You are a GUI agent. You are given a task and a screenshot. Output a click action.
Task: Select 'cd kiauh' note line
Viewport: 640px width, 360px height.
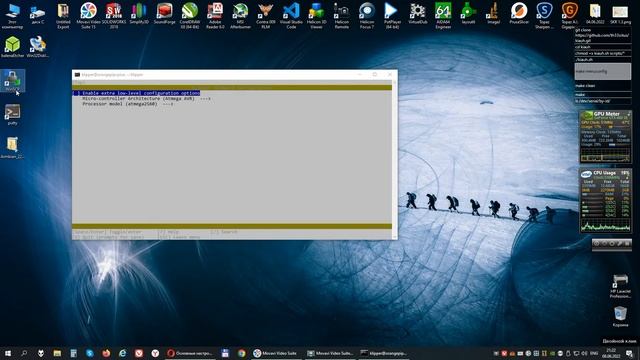(x=602, y=47)
